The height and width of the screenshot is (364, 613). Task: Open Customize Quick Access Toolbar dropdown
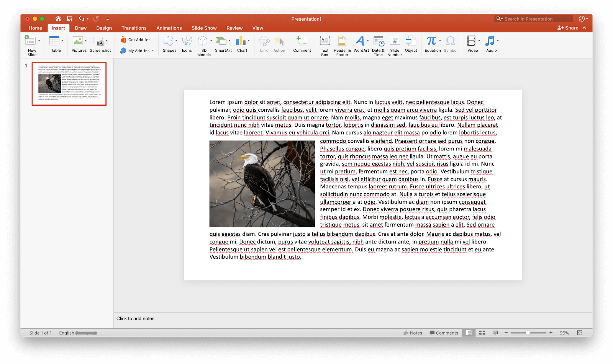(108, 19)
